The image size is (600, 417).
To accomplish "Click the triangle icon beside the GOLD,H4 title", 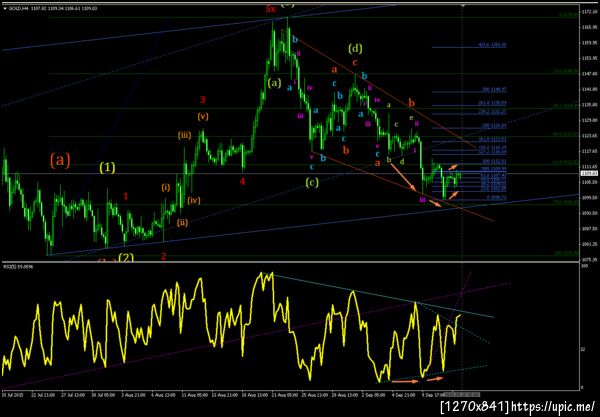I will point(5,8).
